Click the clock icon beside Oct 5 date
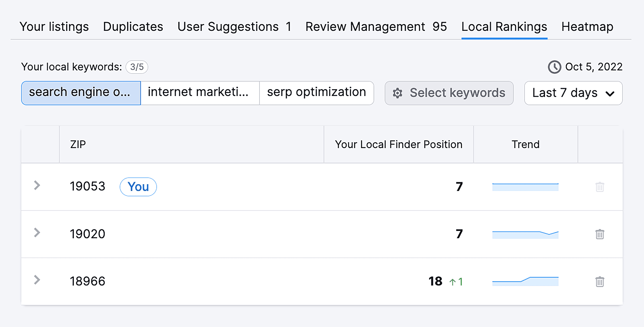This screenshot has height=327, width=644. (x=555, y=67)
